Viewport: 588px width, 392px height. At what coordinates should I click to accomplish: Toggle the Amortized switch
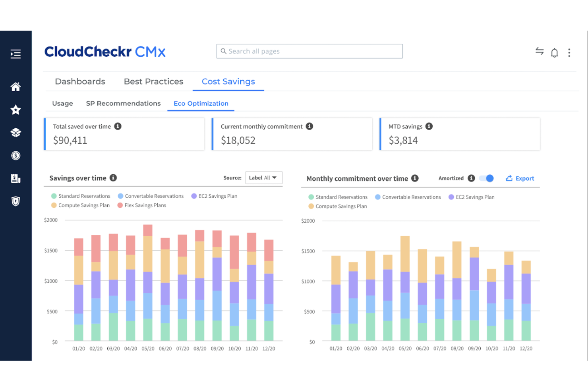(486, 178)
